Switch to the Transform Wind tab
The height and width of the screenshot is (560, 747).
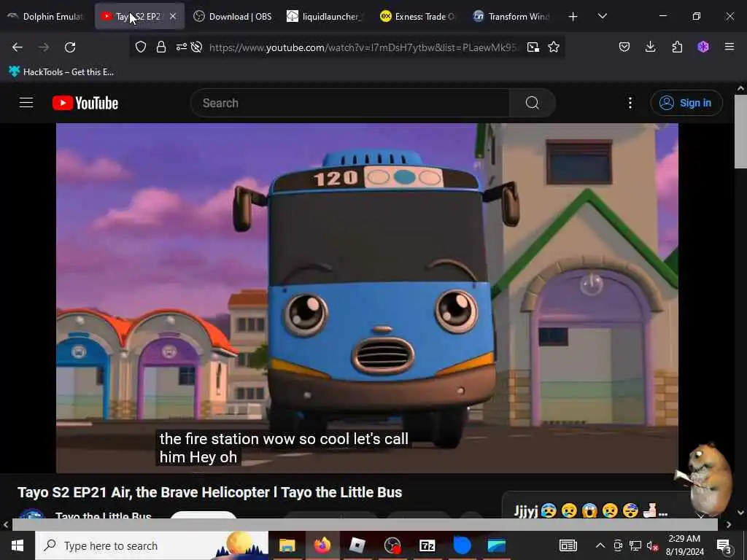pos(511,16)
